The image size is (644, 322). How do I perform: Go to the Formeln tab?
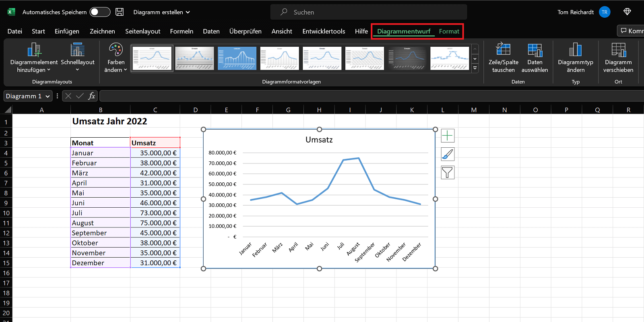(x=182, y=31)
